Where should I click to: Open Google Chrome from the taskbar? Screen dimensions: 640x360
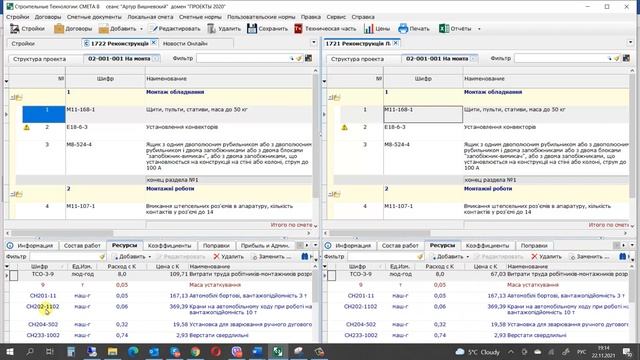(x=196, y=352)
